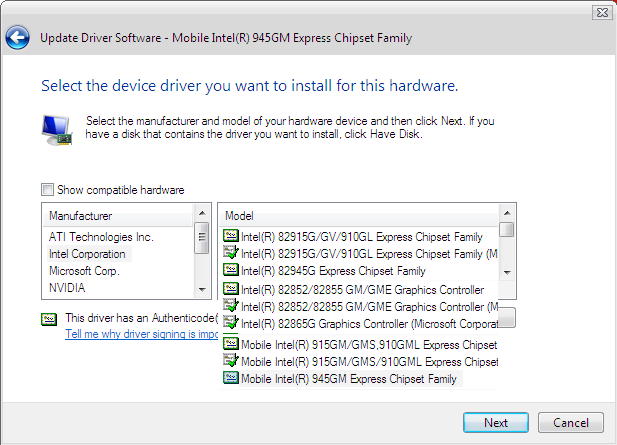
Task: Select Mobile Intel(R) 915GM/GMS/910GML Express Chipset
Action: point(369,362)
